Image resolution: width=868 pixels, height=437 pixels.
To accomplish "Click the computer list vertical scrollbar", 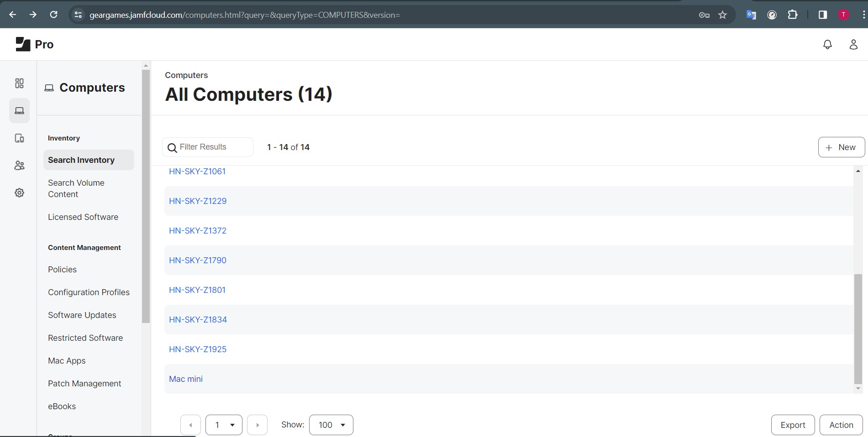I will (858, 328).
